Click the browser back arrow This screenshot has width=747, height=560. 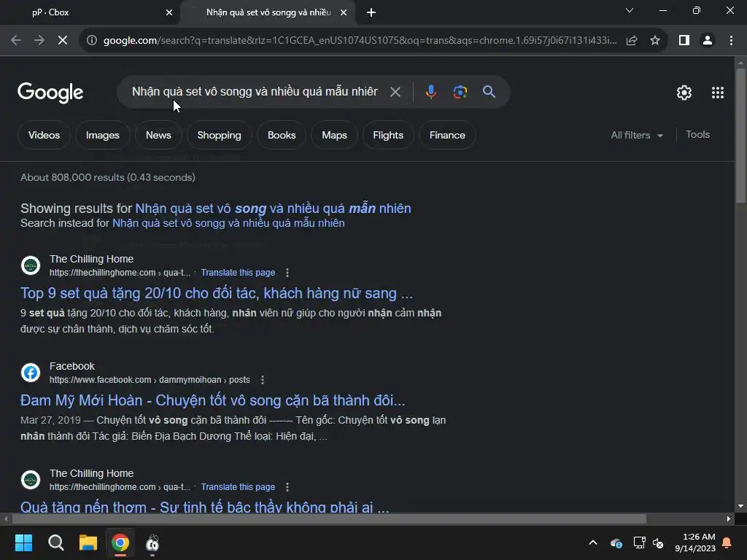(16, 41)
